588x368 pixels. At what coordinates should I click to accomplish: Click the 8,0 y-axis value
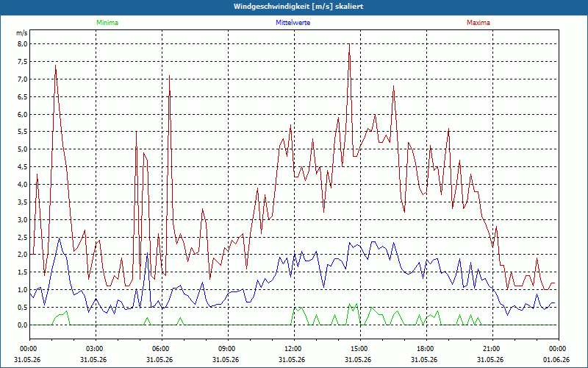[22, 44]
